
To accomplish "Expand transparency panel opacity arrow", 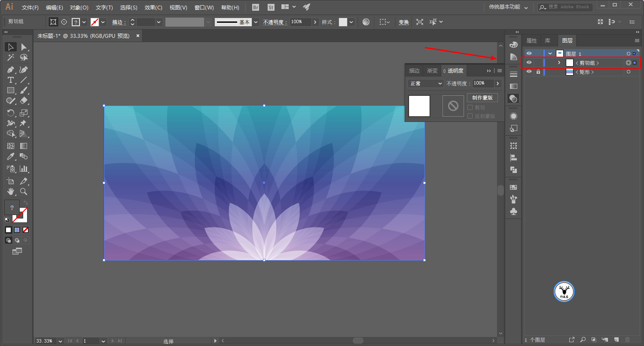I will (x=498, y=83).
